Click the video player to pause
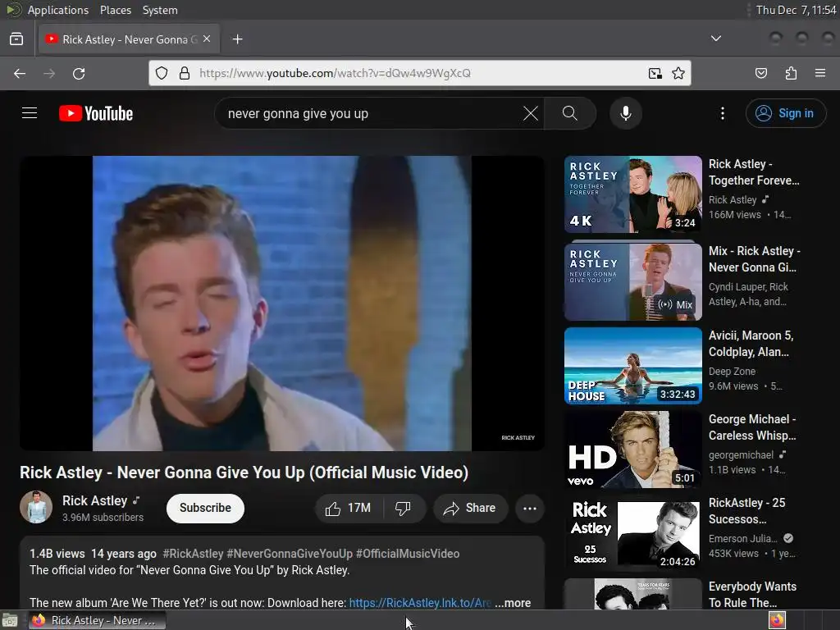The height and width of the screenshot is (630, 840). [282, 304]
